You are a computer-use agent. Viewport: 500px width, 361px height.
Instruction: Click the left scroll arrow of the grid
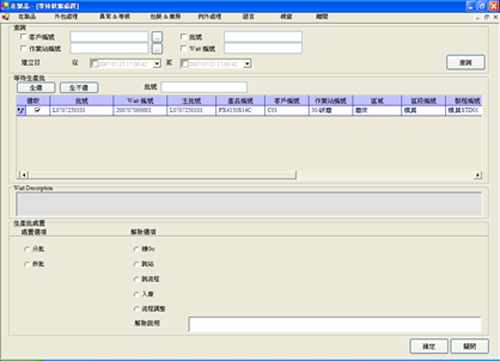point(24,175)
